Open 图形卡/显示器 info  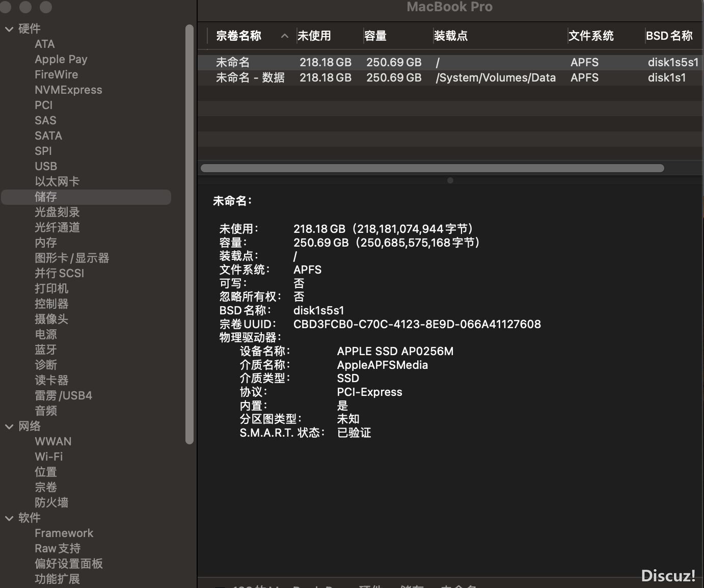72,258
